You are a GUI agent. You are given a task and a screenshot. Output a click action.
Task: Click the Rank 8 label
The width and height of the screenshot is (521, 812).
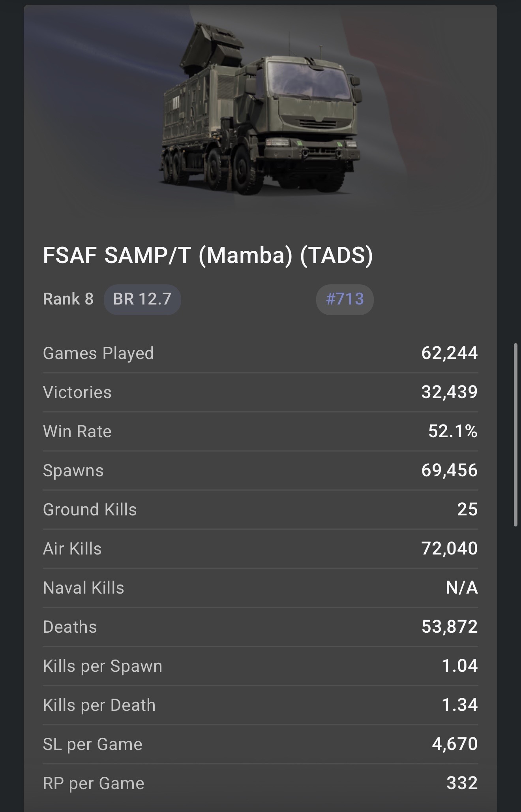(68, 299)
